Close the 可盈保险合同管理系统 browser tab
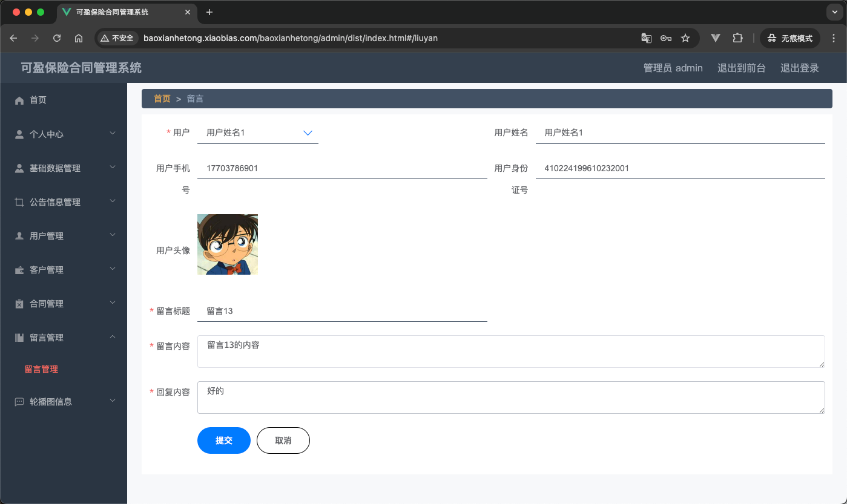Image resolution: width=847 pixels, height=504 pixels. tap(188, 12)
